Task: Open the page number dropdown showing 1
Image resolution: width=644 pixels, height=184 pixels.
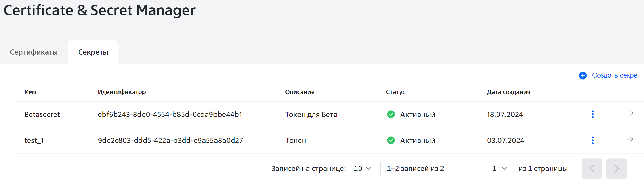Action: tap(500, 168)
